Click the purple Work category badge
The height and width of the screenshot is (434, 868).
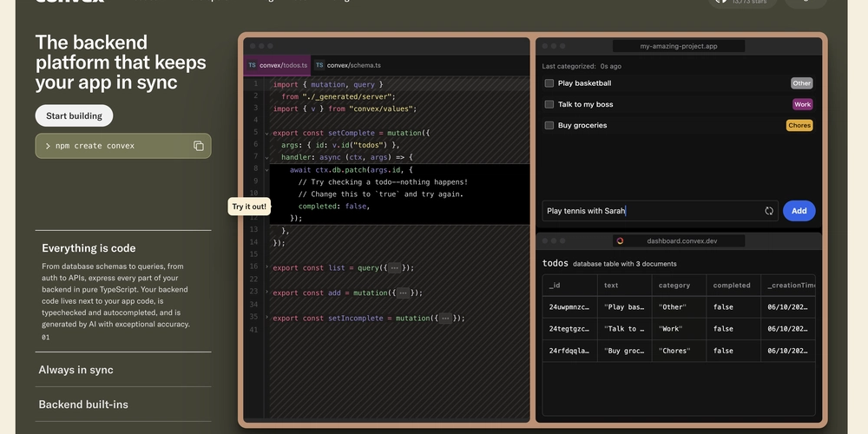click(802, 104)
